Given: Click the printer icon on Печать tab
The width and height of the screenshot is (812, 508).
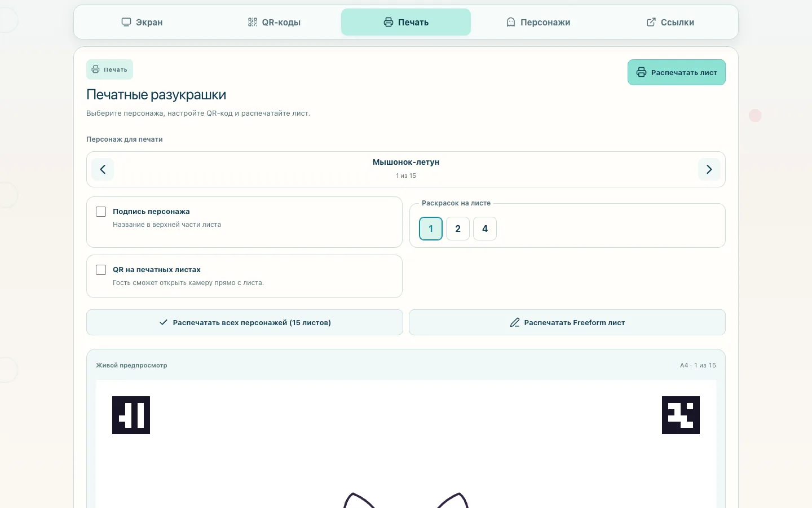Looking at the screenshot, I should click(x=389, y=22).
